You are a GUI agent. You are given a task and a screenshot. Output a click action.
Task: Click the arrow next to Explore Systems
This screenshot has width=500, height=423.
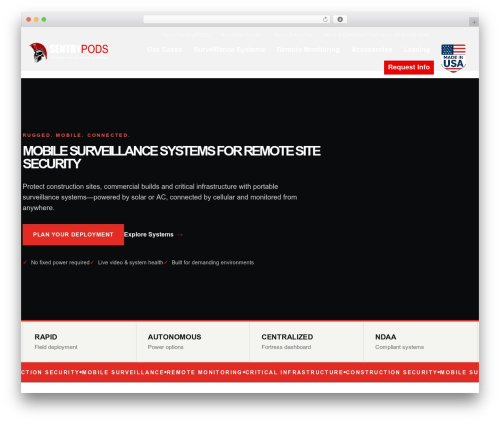180,235
